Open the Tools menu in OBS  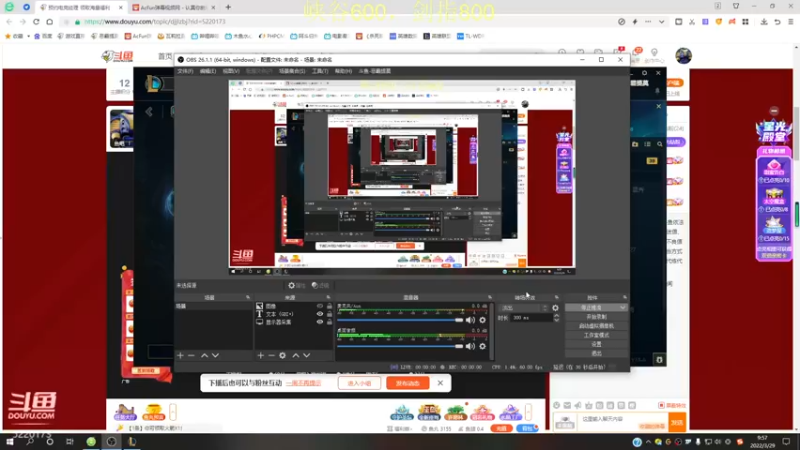point(320,71)
